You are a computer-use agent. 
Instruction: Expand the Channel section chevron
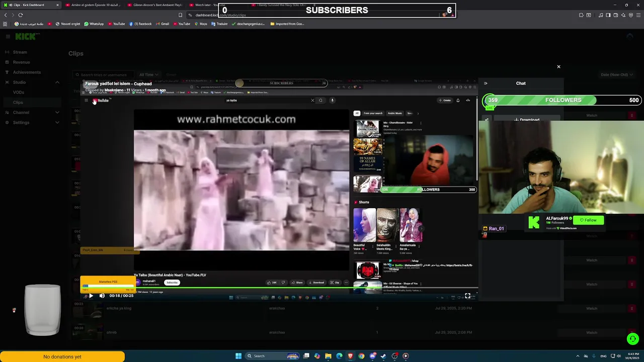point(57,113)
